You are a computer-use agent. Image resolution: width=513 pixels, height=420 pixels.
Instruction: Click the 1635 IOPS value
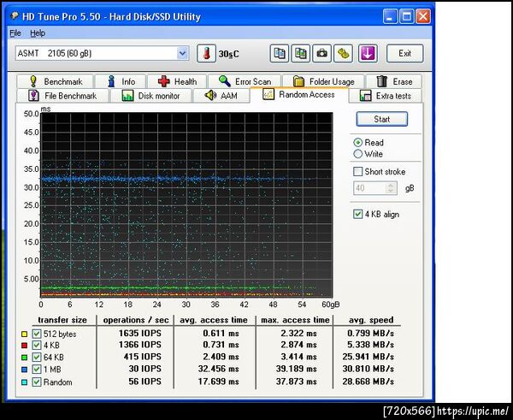pyautogui.click(x=139, y=334)
